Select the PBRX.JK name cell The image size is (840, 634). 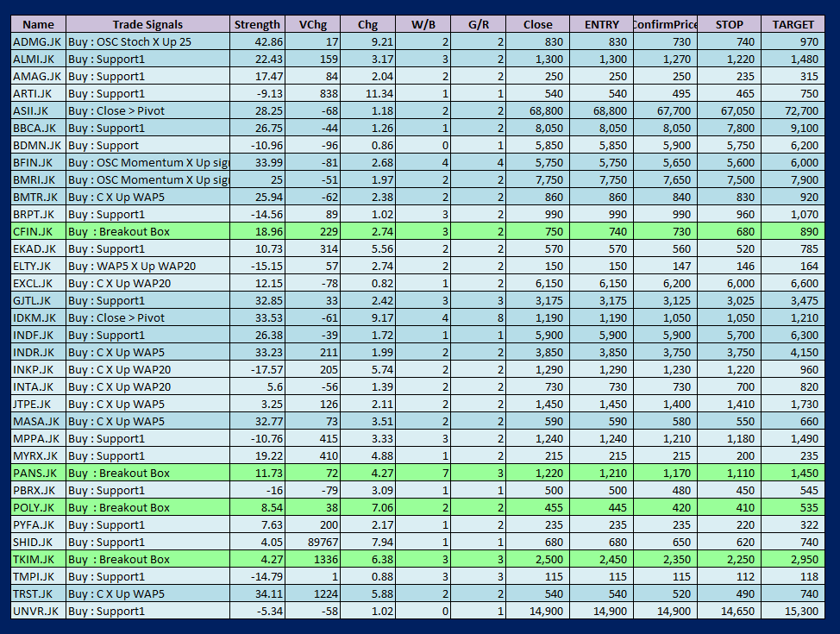point(39,490)
